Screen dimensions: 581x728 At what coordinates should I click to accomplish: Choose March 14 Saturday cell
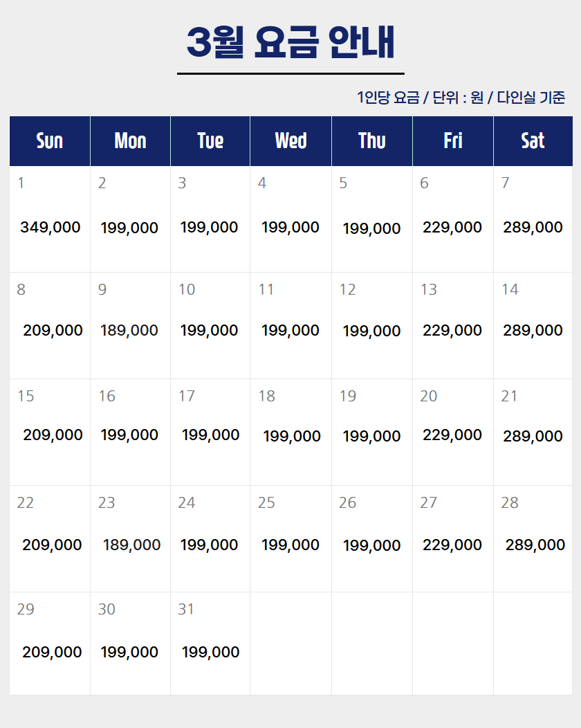pyautogui.click(x=533, y=325)
